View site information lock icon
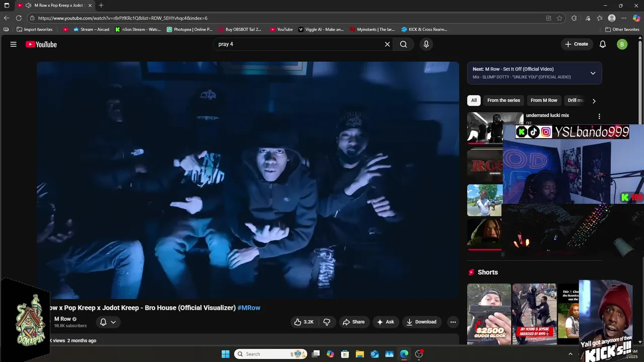644x362 pixels. tap(32, 18)
